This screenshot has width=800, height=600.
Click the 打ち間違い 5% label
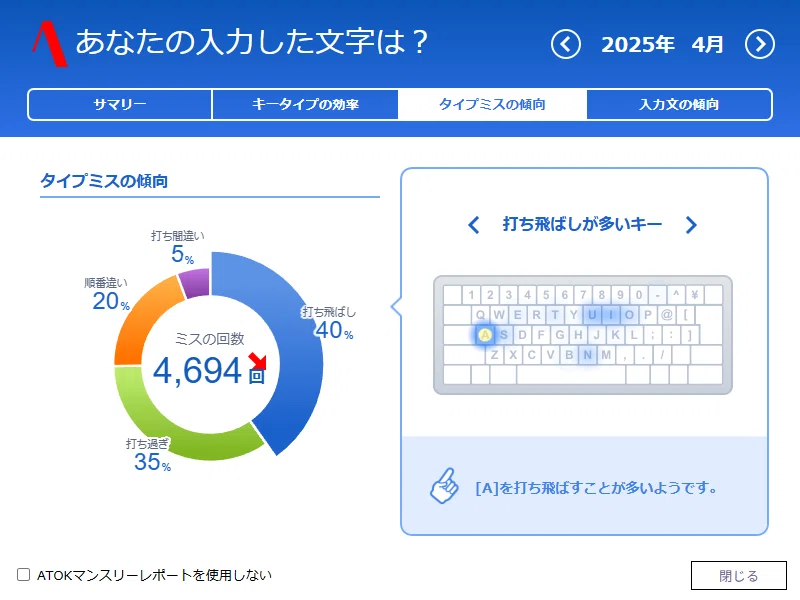click(x=178, y=247)
